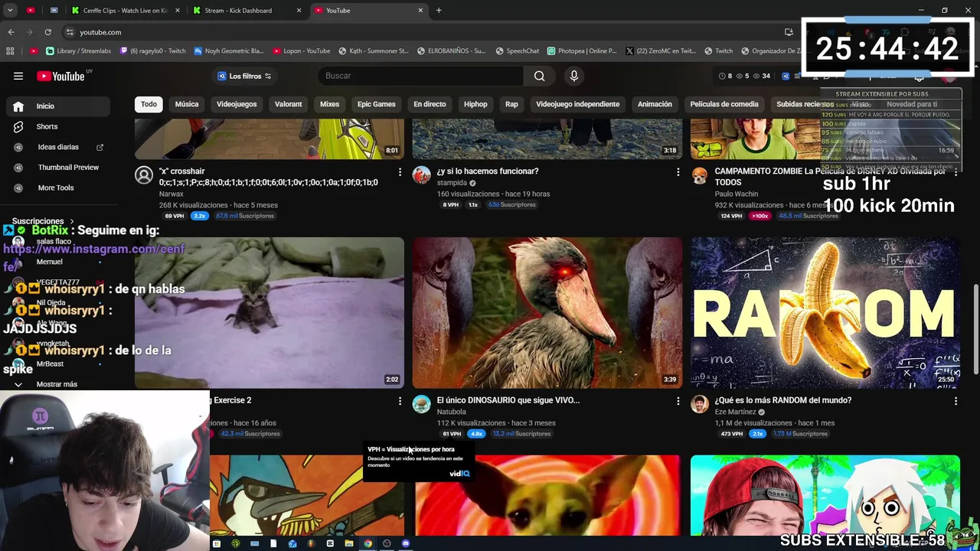This screenshot has width=980, height=551.
Task: Select the En directo filter chip
Action: (x=430, y=104)
